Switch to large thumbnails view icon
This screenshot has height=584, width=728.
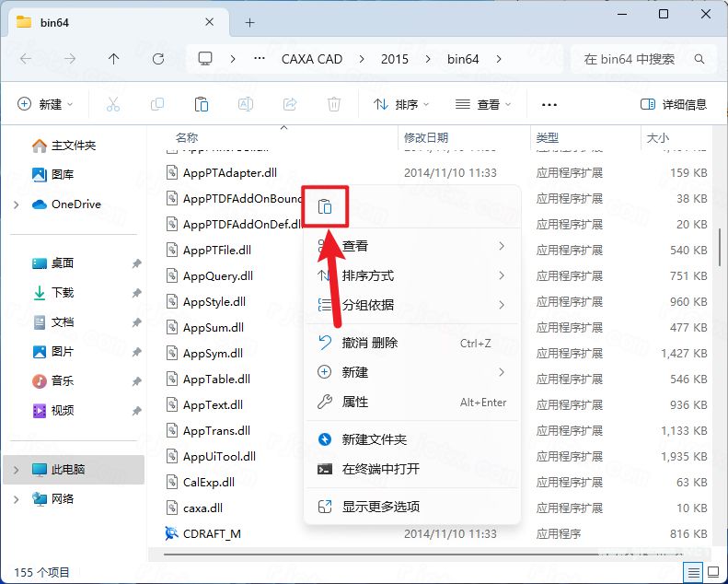(713, 572)
